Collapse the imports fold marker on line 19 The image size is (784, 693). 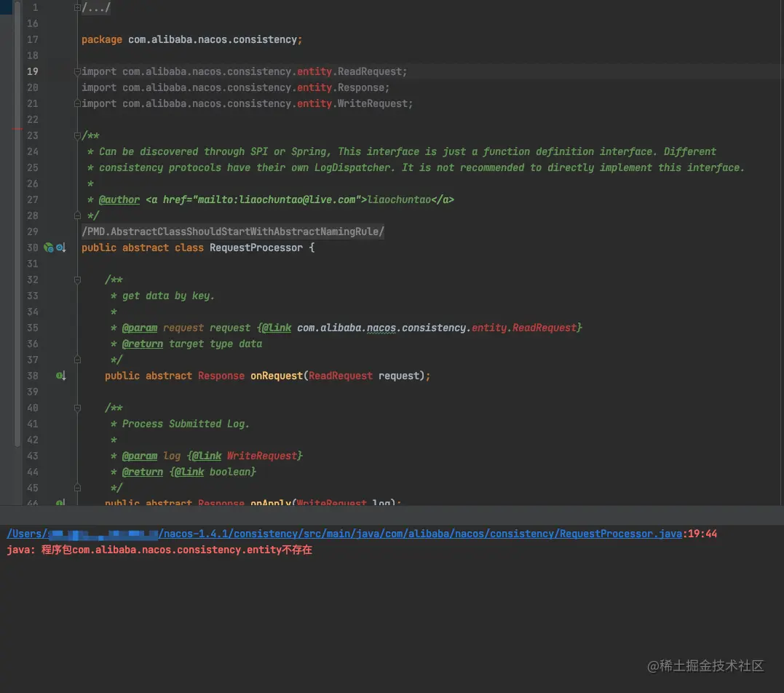(x=77, y=71)
